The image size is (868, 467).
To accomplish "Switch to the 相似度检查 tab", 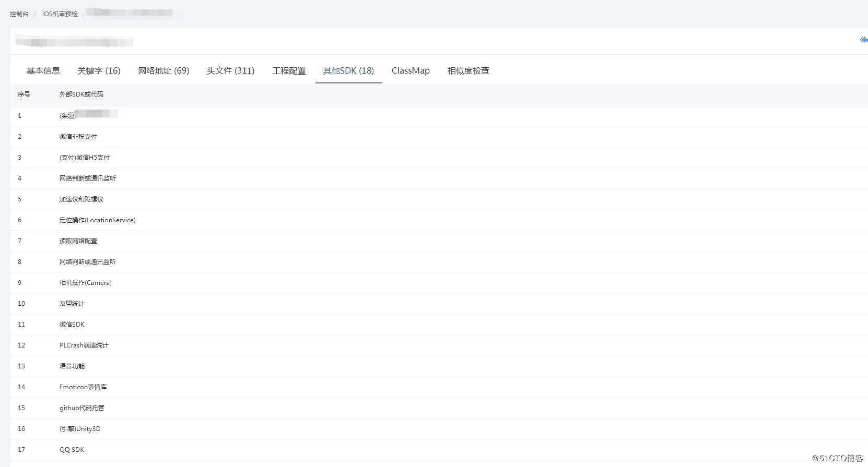I will pos(468,70).
